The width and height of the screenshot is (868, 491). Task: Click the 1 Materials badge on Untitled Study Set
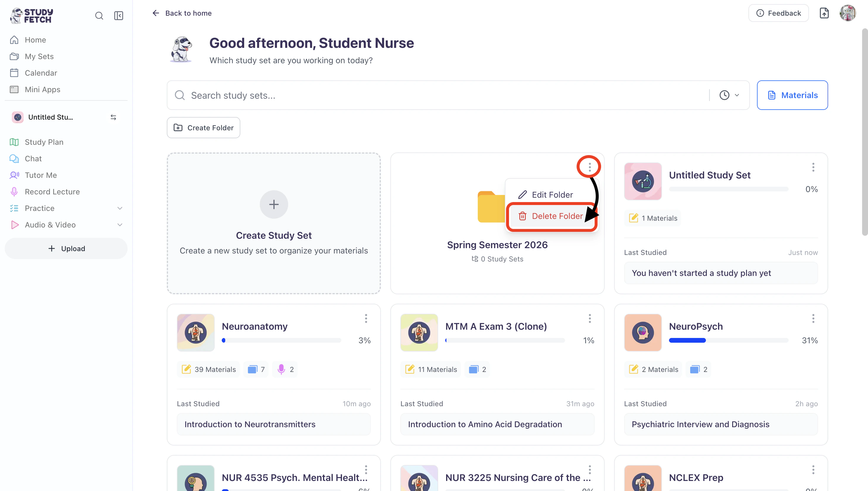653,218
